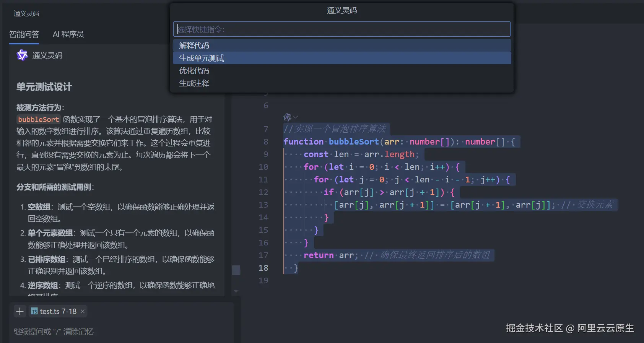Viewport: 644px width, 343px height.
Task: Focus the 选择快捷指令 input box
Action: click(342, 29)
